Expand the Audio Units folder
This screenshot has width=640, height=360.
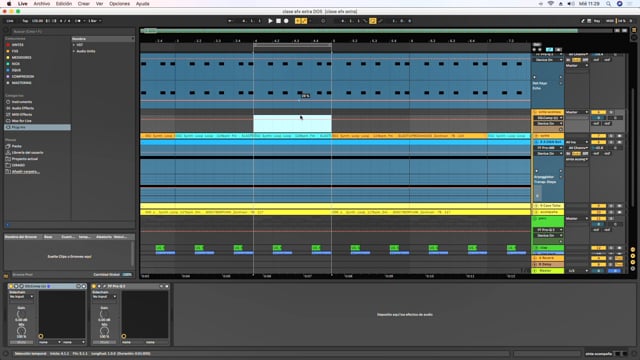(86, 51)
